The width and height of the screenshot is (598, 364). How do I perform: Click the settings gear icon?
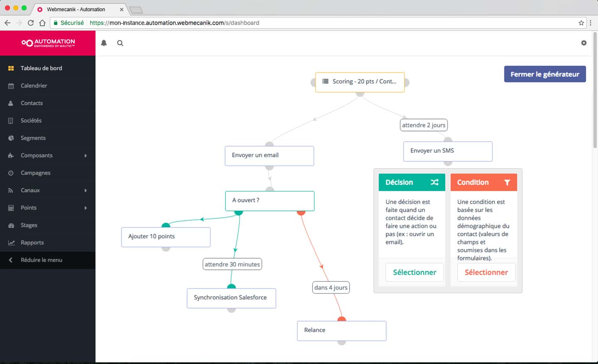(x=583, y=43)
